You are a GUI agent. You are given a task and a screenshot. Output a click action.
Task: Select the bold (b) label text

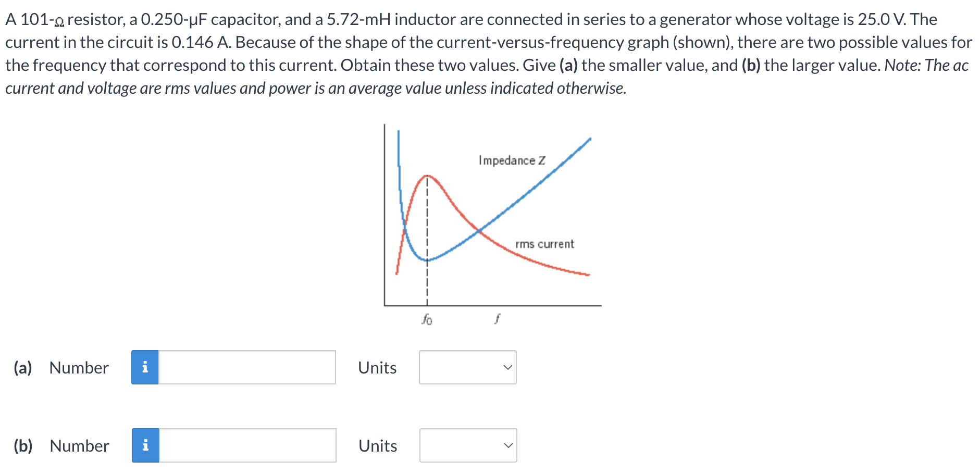[23, 445]
